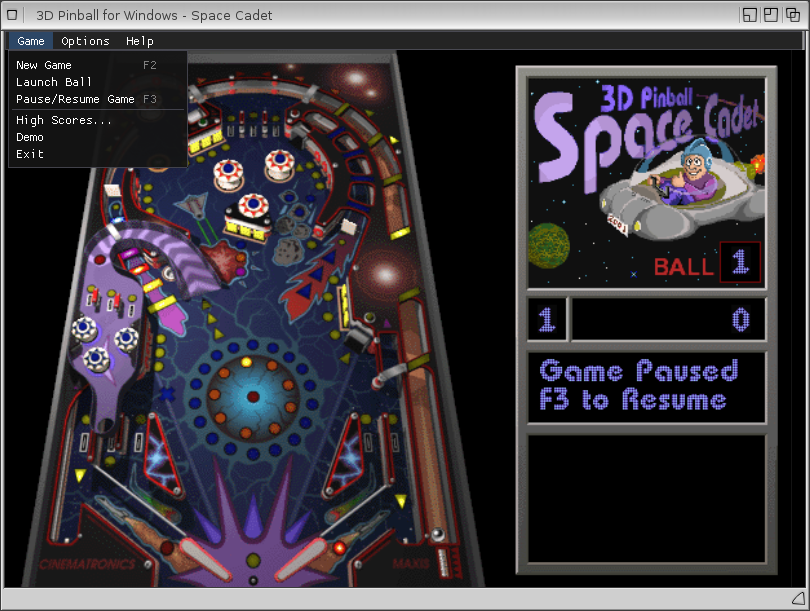Open the Options menu
810x611 pixels.
(85, 41)
